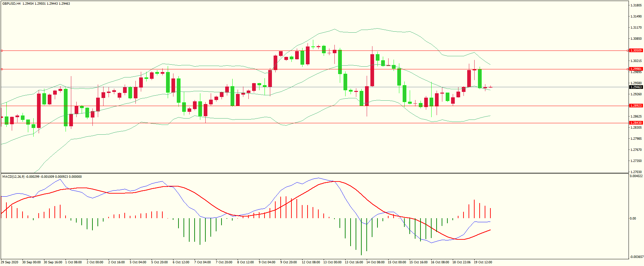Click the MACD scale bottom value -0.003657
The width and height of the screenshot is (644, 266).
(636, 257)
